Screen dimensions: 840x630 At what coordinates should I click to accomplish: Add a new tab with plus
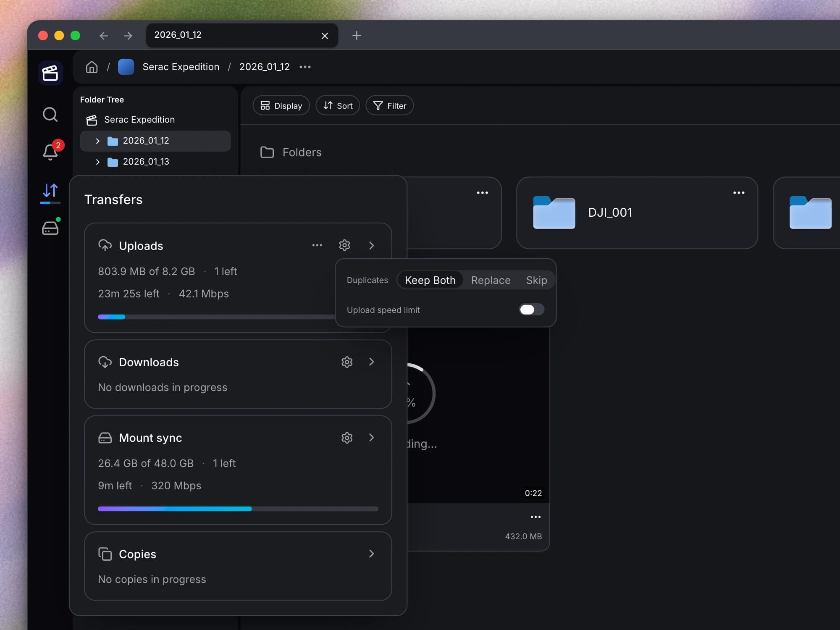(x=357, y=36)
